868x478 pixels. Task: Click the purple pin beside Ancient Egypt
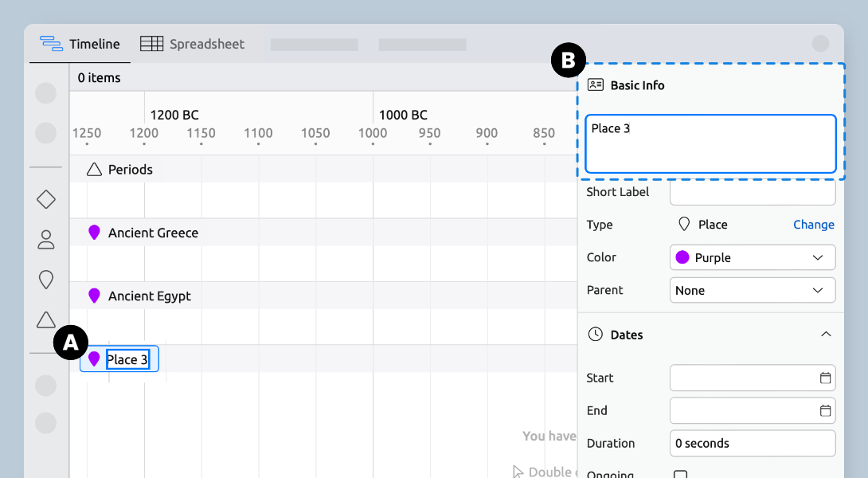[x=94, y=296]
